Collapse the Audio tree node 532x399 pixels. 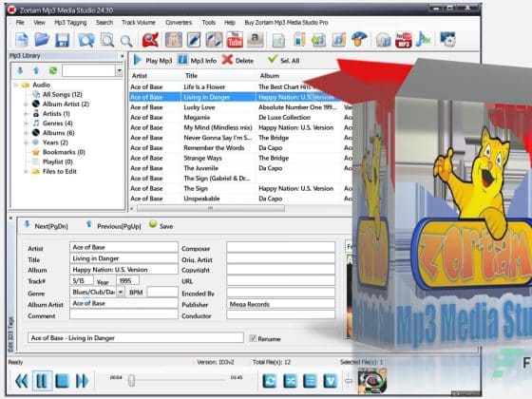16,85
